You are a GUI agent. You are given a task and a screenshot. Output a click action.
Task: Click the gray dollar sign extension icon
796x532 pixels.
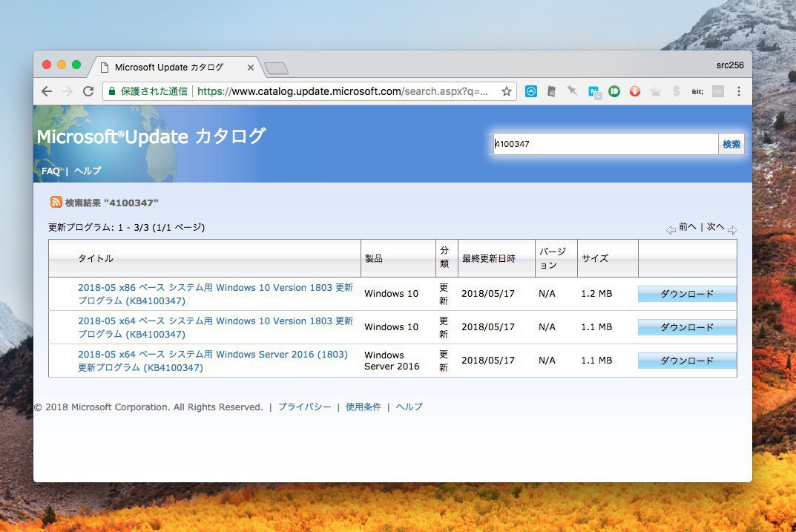pos(677,91)
